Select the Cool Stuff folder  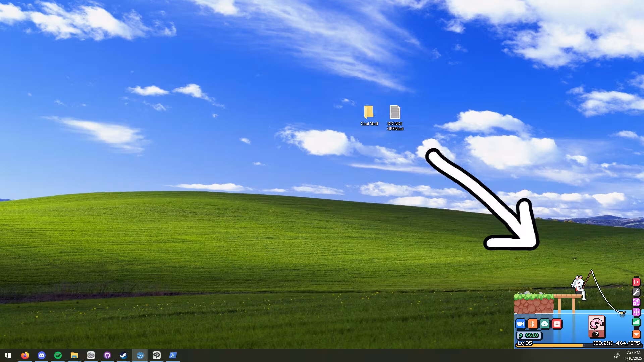pos(369,116)
